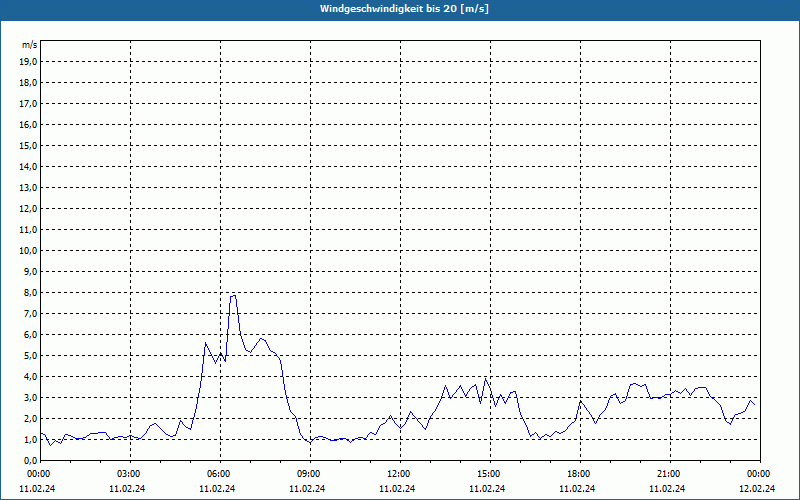Click the '3,0' y-axis tick label
The image size is (800, 500).
pos(30,397)
